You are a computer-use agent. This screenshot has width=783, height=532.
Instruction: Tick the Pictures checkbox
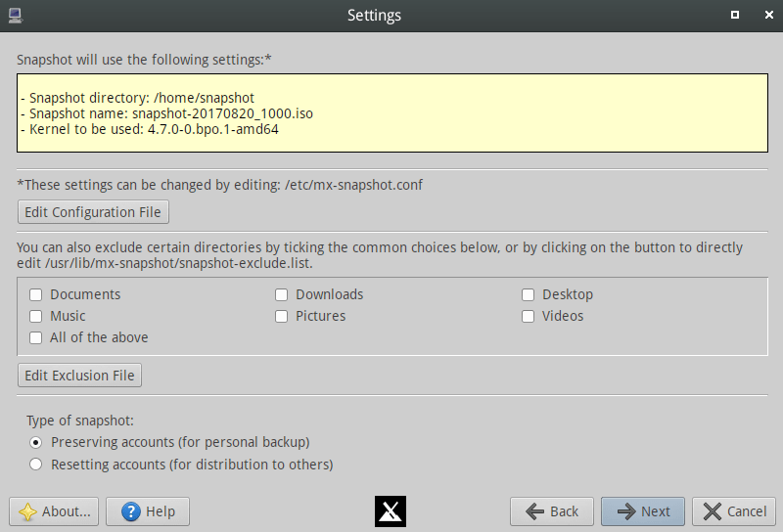(281, 317)
